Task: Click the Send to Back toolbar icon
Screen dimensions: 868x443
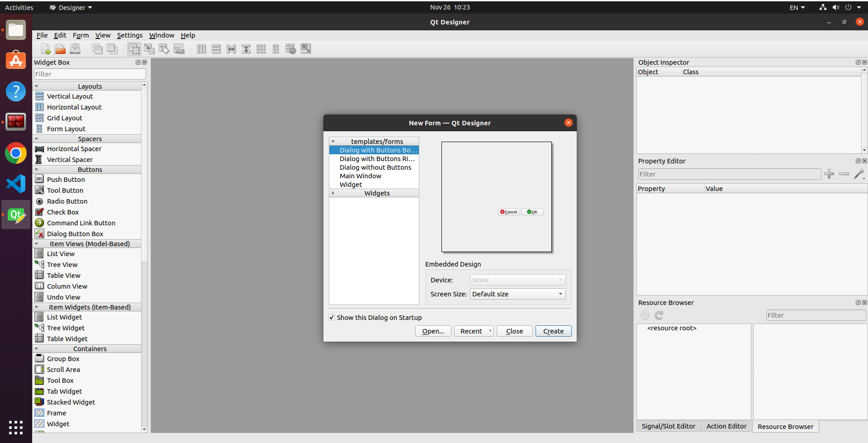Action: coord(112,49)
